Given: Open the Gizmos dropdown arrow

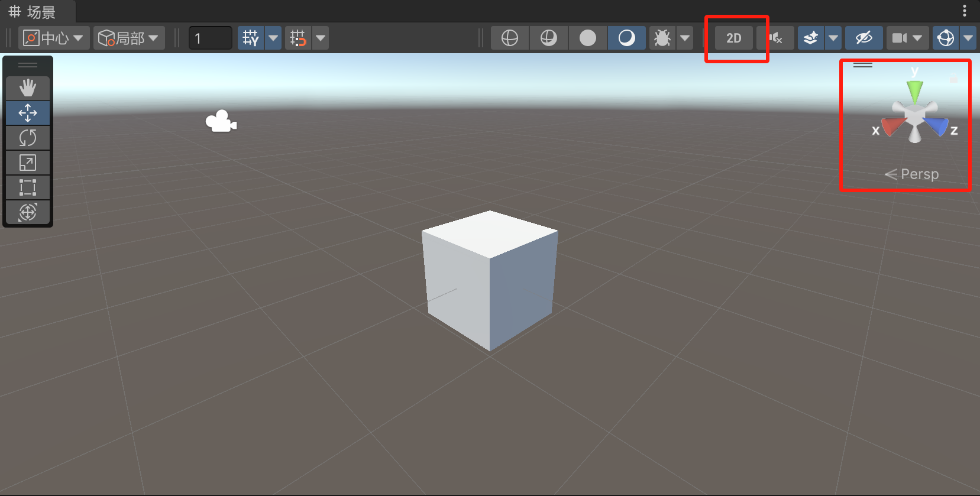Looking at the screenshot, I should (x=968, y=38).
